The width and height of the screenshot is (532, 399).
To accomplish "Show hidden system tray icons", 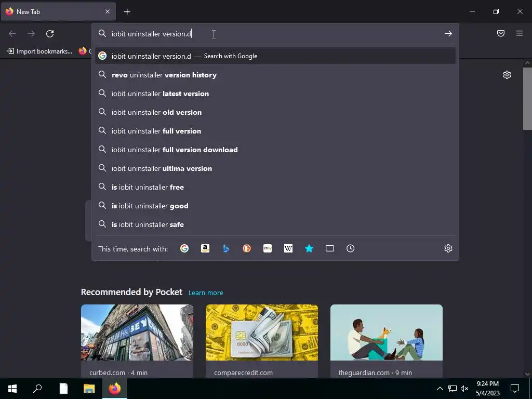I will [440, 389].
